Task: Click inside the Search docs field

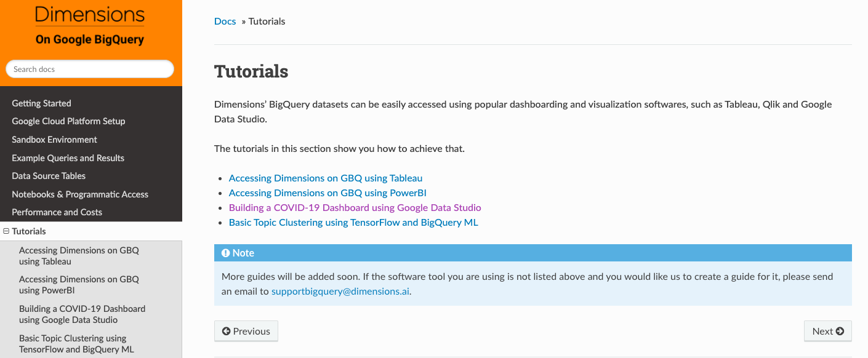Action: [89, 69]
